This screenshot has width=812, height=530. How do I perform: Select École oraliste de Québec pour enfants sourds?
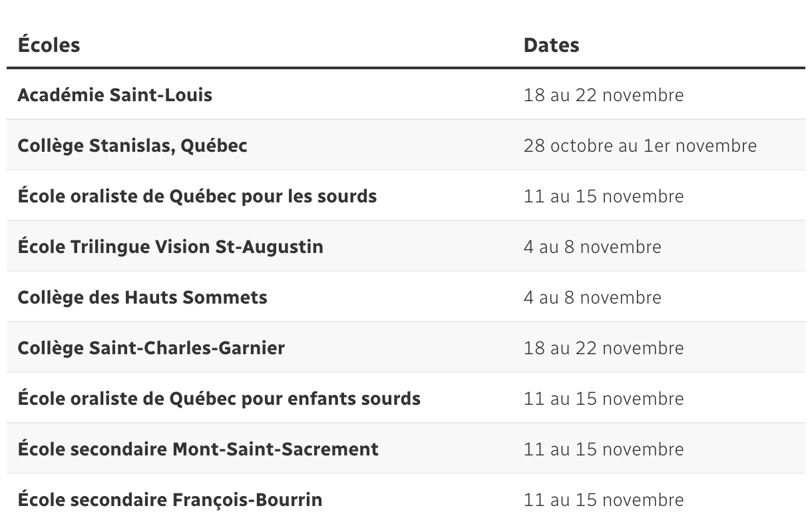click(219, 399)
